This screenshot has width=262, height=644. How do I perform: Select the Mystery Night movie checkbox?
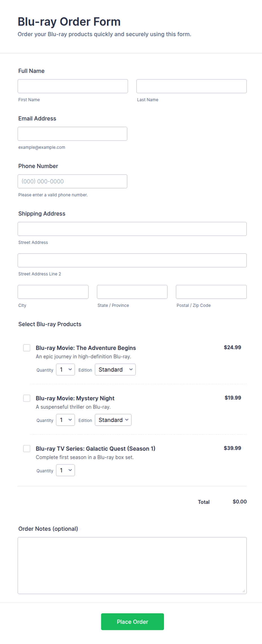click(x=27, y=398)
